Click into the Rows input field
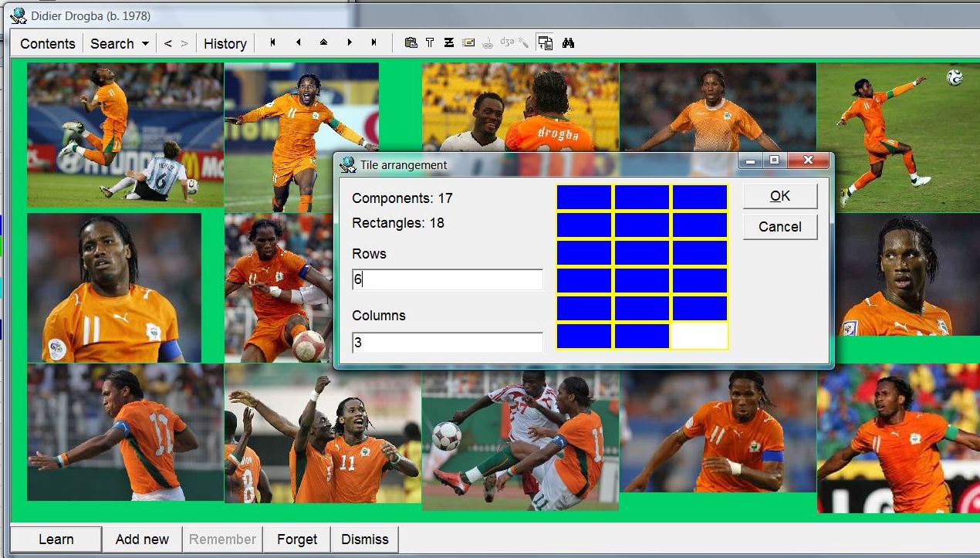The height and width of the screenshot is (558, 980). coord(448,280)
